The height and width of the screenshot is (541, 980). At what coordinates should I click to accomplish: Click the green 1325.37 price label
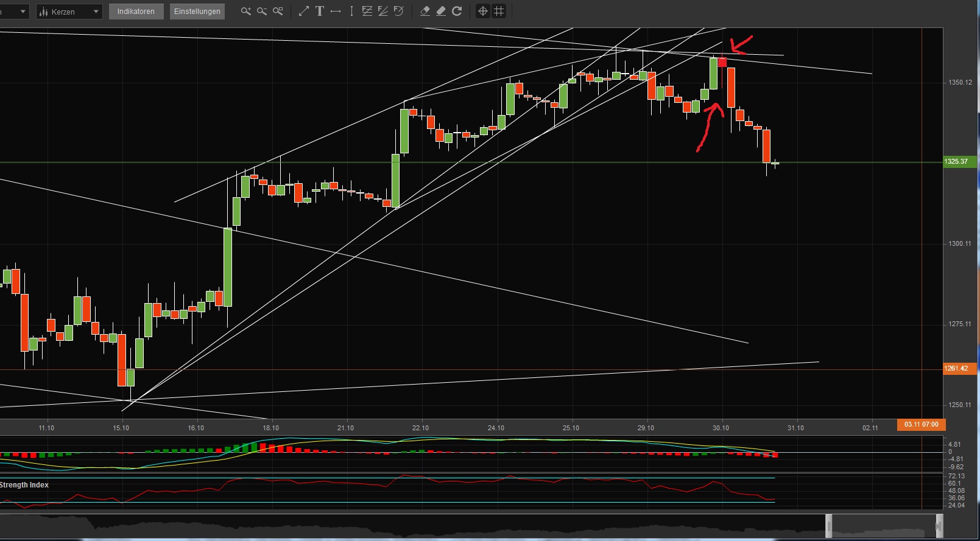(959, 162)
